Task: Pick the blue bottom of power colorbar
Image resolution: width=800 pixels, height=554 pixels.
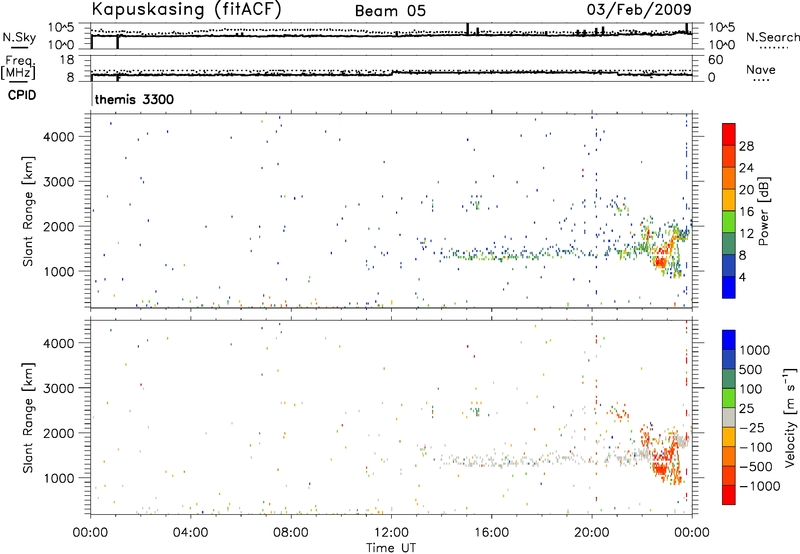Action: 729,287
